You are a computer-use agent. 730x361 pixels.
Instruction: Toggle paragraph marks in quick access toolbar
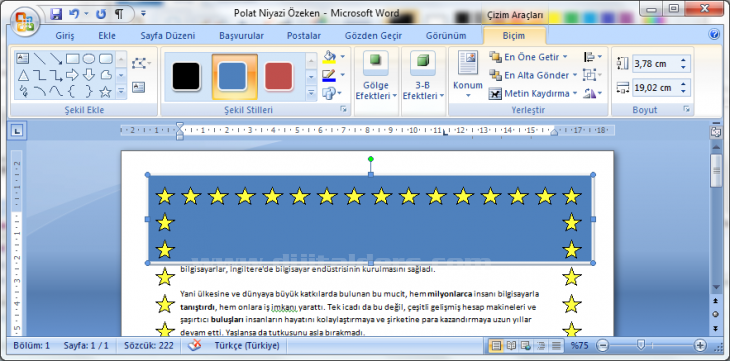click(119, 14)
